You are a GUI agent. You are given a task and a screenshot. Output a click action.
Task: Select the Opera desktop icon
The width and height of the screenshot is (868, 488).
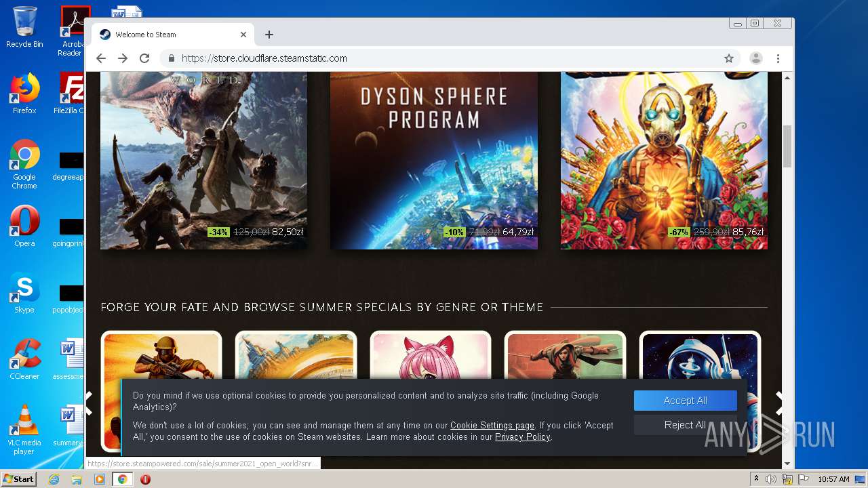click(24, 226)
